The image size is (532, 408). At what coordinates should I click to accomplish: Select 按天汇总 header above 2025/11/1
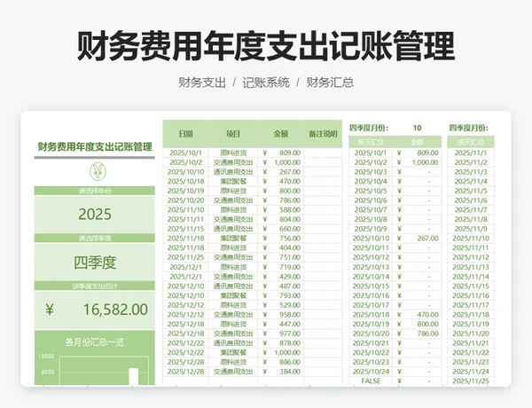[471, 142]
